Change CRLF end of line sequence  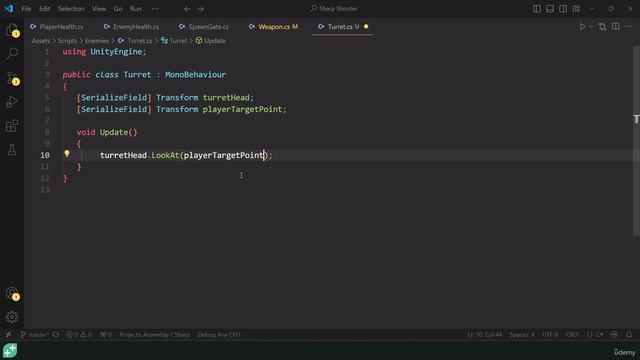point(572,334)
